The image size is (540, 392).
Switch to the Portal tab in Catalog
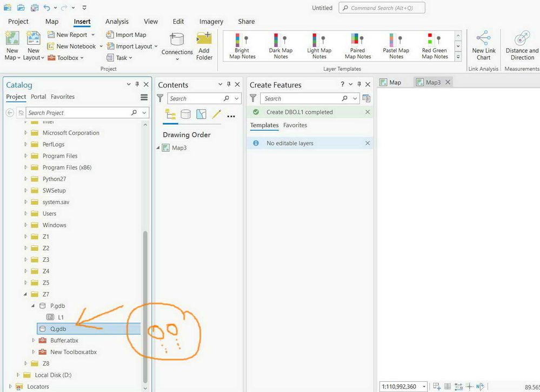click(x=38, y=97)
